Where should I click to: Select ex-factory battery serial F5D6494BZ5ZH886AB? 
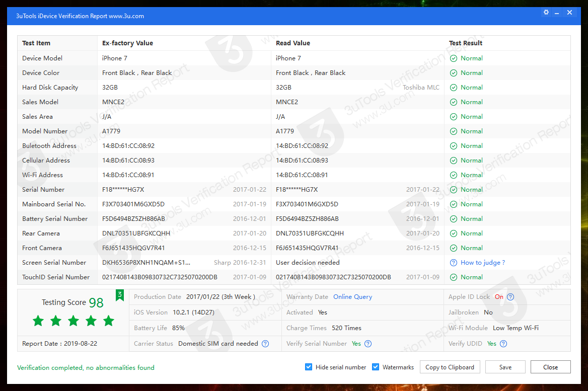pyautogui.click(x=133, y=219)
